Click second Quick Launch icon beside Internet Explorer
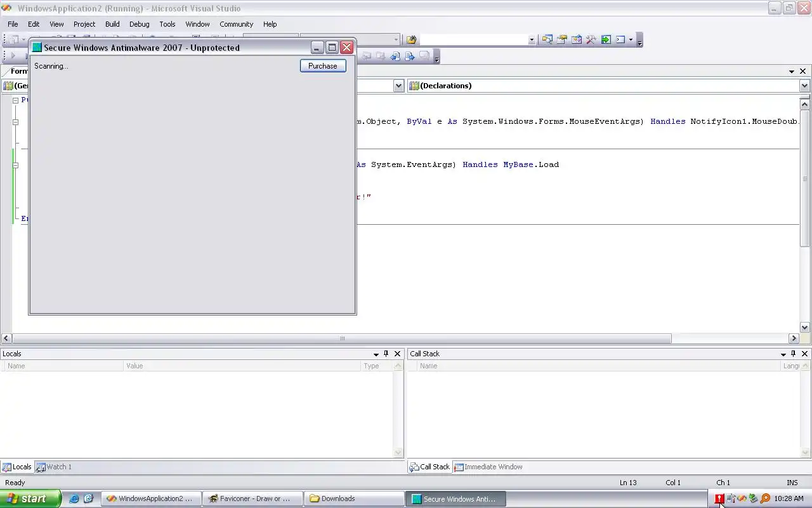 tap(89, 498)
